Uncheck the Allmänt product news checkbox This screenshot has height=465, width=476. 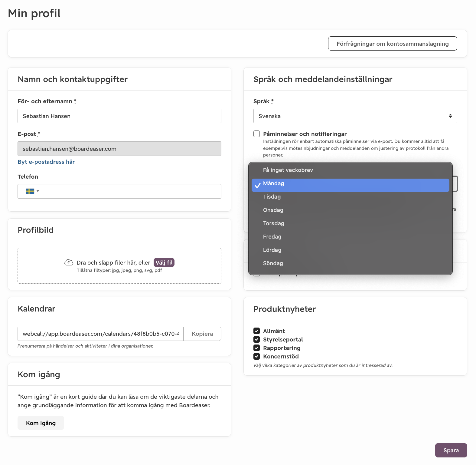(x=257, y=331)
